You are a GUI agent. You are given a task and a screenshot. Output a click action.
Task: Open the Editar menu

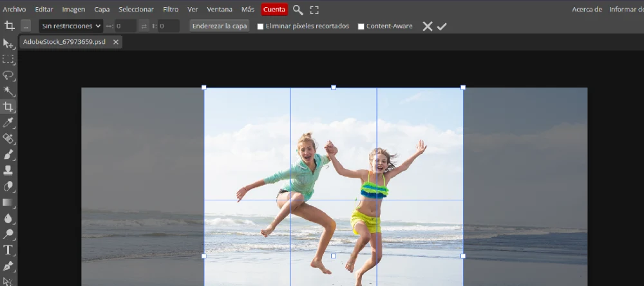pos(44,9)
